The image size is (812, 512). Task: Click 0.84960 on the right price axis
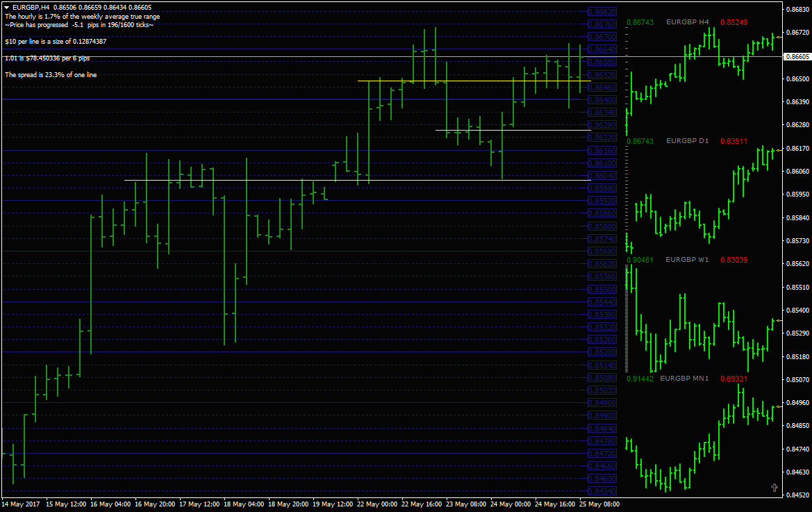(797, 402)
